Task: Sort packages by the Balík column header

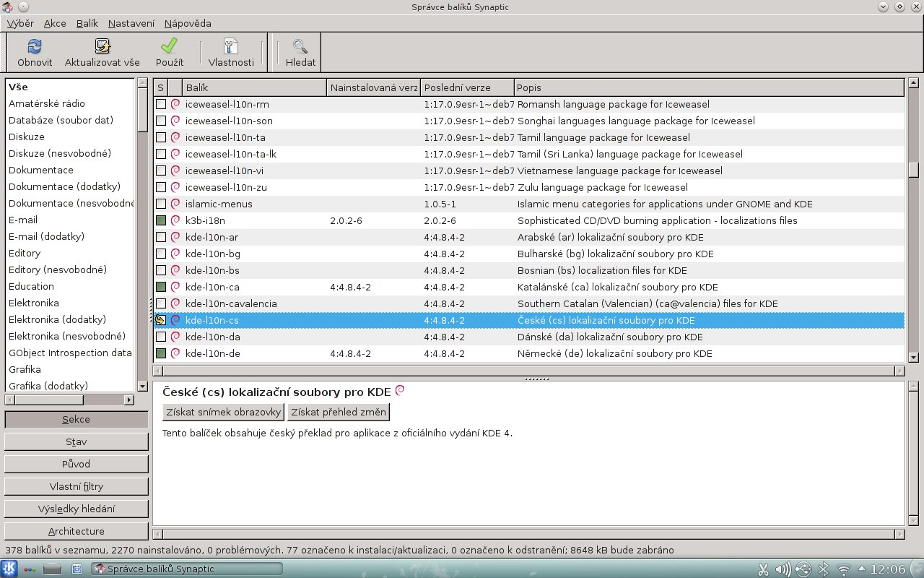Action: tap(254, 87)
